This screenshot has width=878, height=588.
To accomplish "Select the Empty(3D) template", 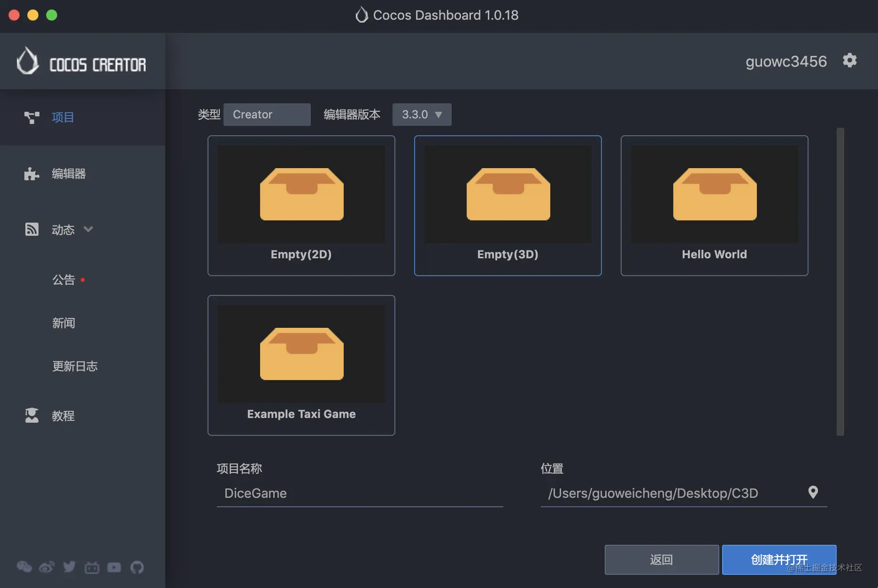I will point(508,206).
